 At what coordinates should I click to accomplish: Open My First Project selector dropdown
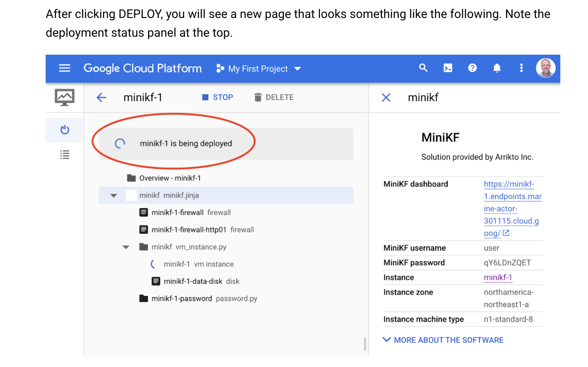pyautogui.click(x=258, y=69)
